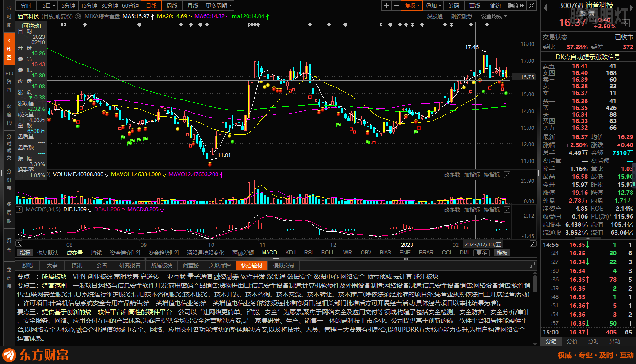Switch to 公告 tab
The height and width of the screenshot is (364, 636).
point(102,265)
